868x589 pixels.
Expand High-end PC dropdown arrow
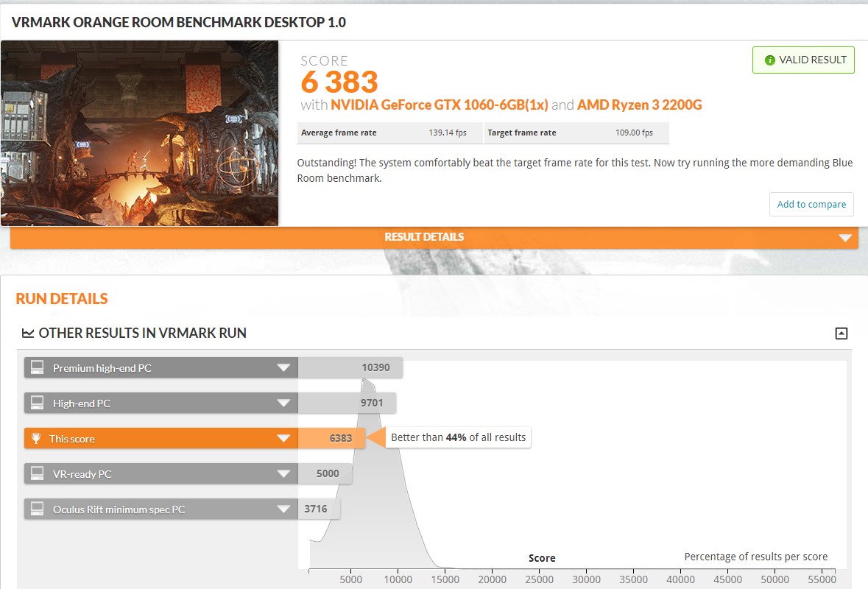tap(283, 403)
